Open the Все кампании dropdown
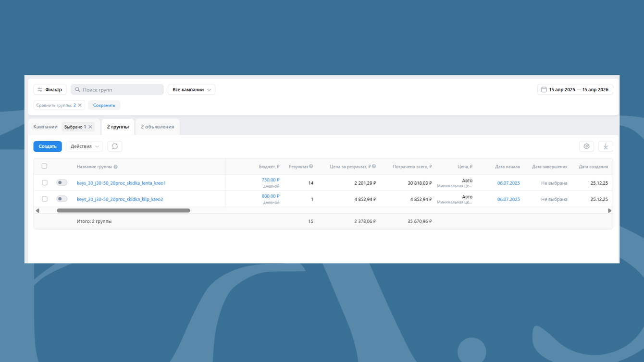644x362 pixels. tap(191, 90)
